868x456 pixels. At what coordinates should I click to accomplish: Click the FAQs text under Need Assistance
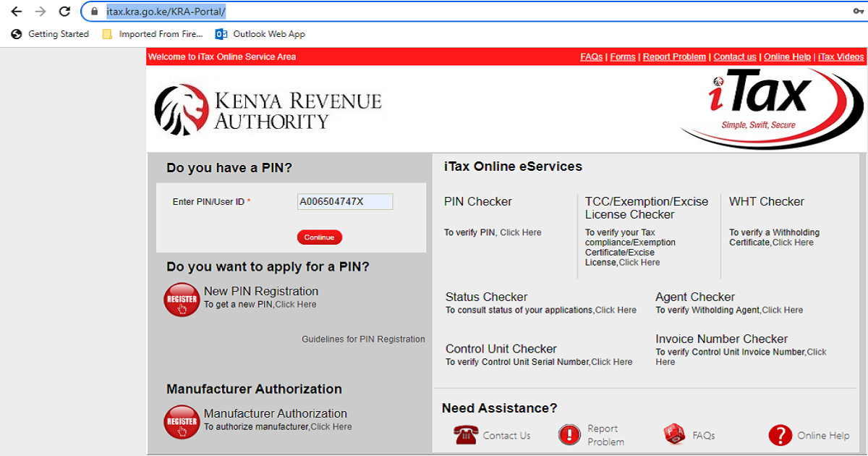[x=704, y=436]
